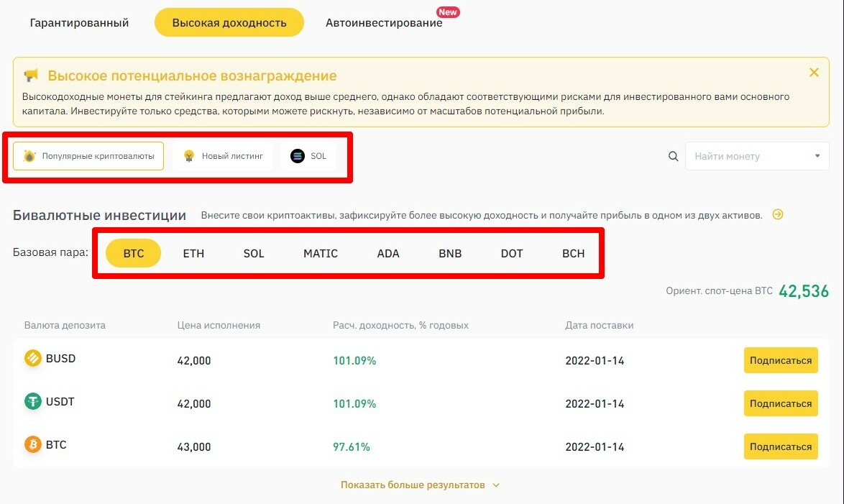Click the spot price value 42,536
Viewport: 844px width, 504px height.
tap(804, 290)
